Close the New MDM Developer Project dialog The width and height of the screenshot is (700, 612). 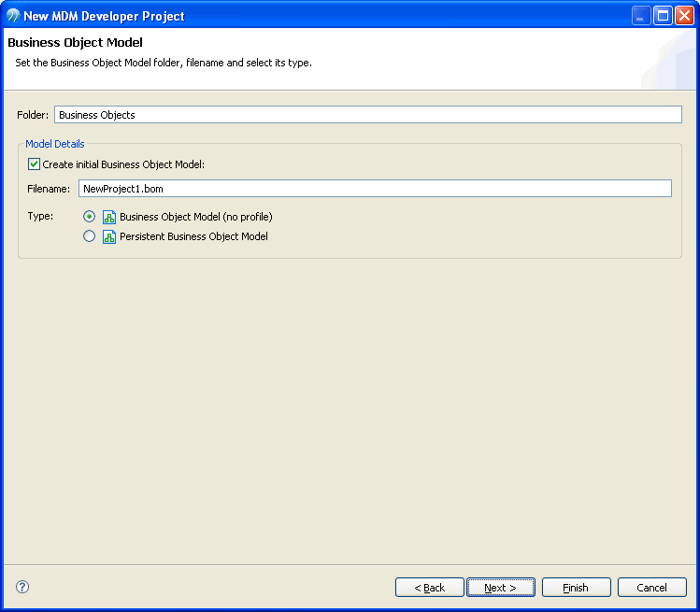(684, 16)
